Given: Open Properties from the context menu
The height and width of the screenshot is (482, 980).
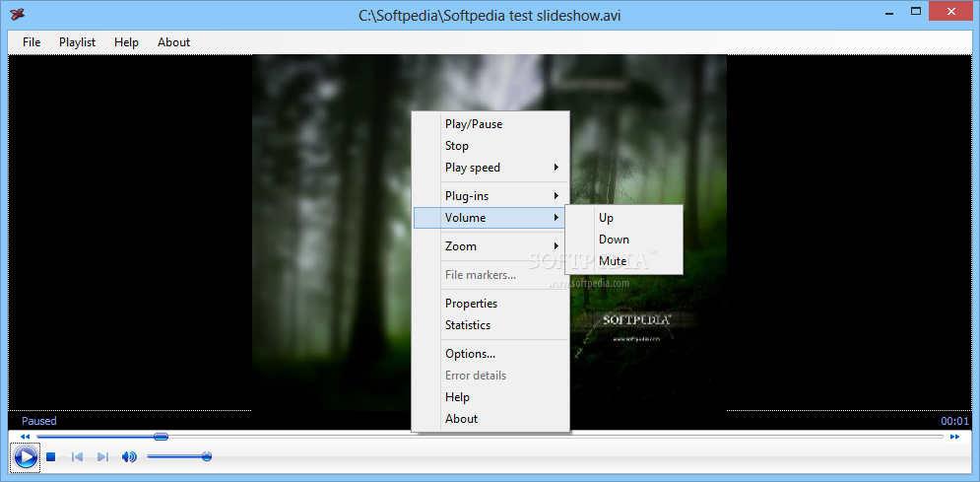Looking at the screenshot, I should (490, 304).
